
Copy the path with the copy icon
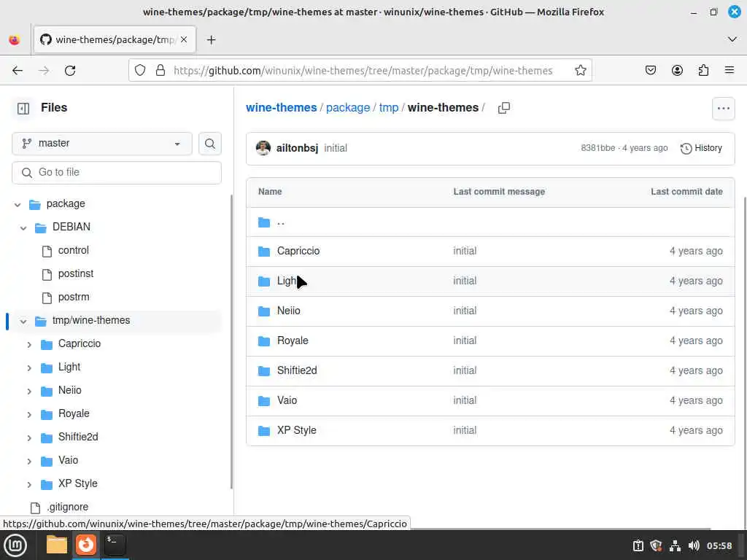[x=503, y=108]
